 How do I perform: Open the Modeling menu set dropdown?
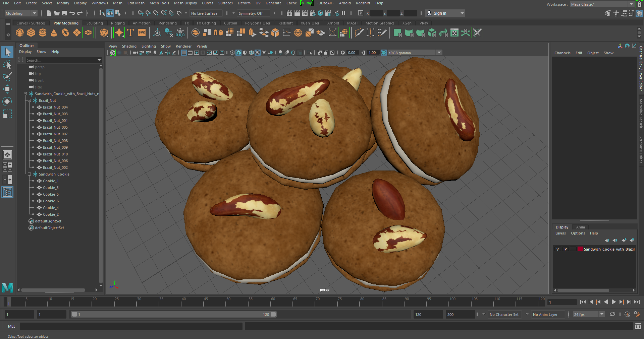pyautogui.click(x=21, y=13)
